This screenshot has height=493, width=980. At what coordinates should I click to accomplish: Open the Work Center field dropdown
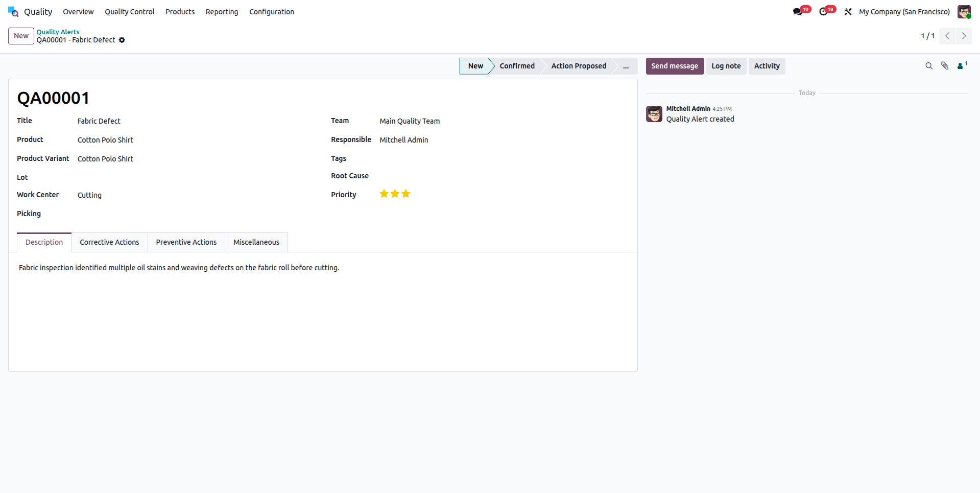196,195
